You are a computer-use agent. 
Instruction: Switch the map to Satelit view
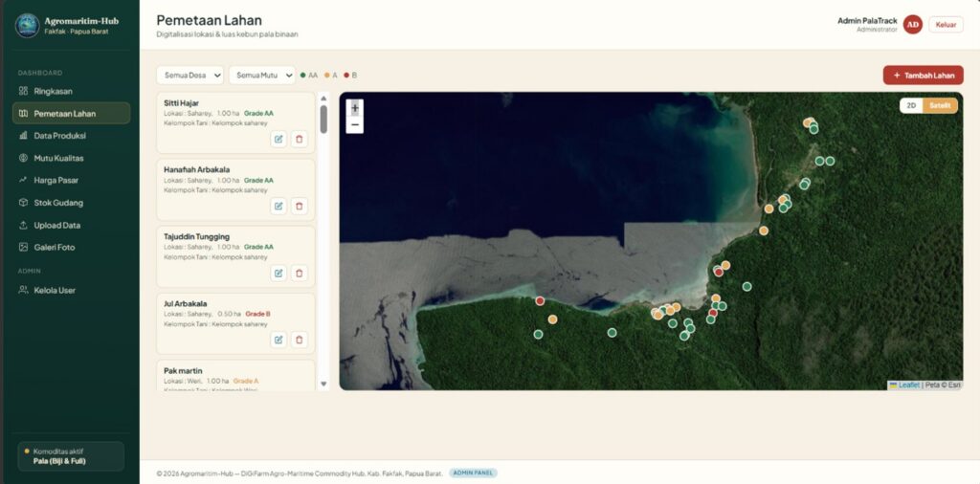pyautogui.click(x=940, y=105)
